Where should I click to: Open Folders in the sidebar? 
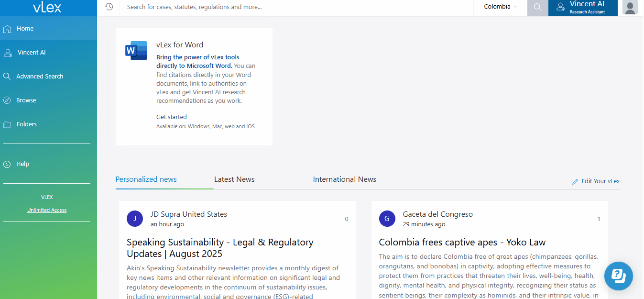point(27,124)
